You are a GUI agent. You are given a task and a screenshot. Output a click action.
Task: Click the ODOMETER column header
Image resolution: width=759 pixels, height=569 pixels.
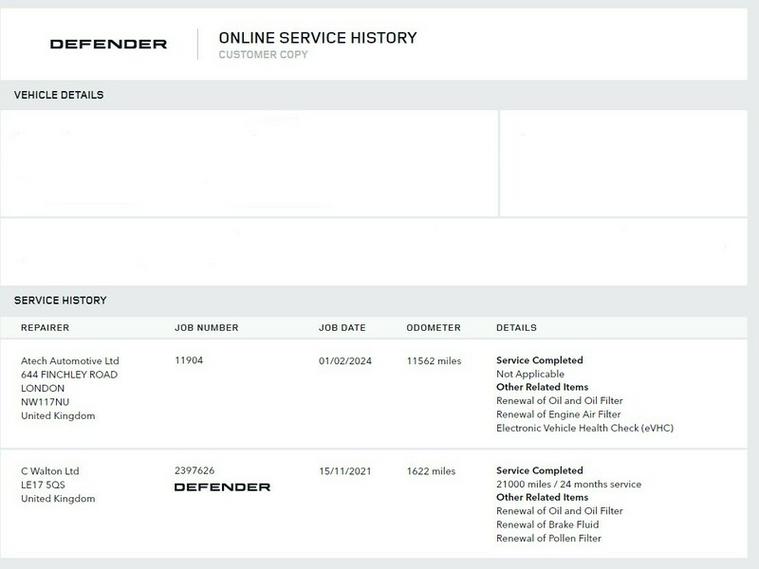(x=434, y=328)
